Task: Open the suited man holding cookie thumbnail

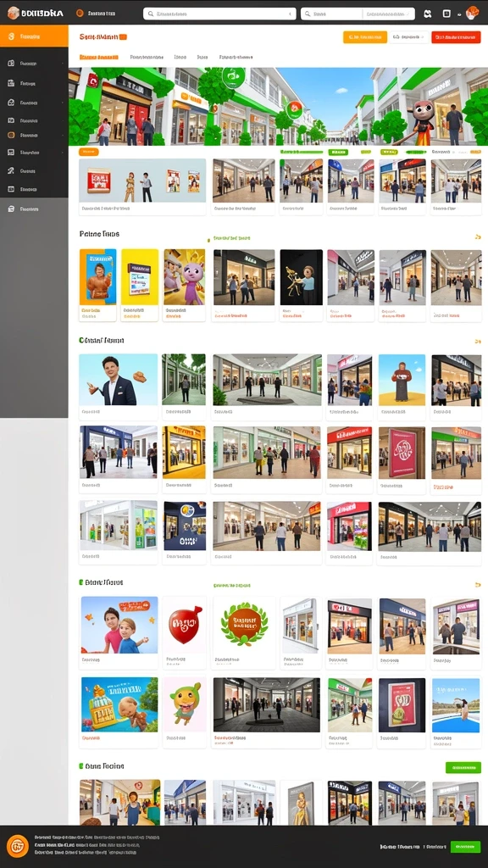Action: (x=119, y=380)
